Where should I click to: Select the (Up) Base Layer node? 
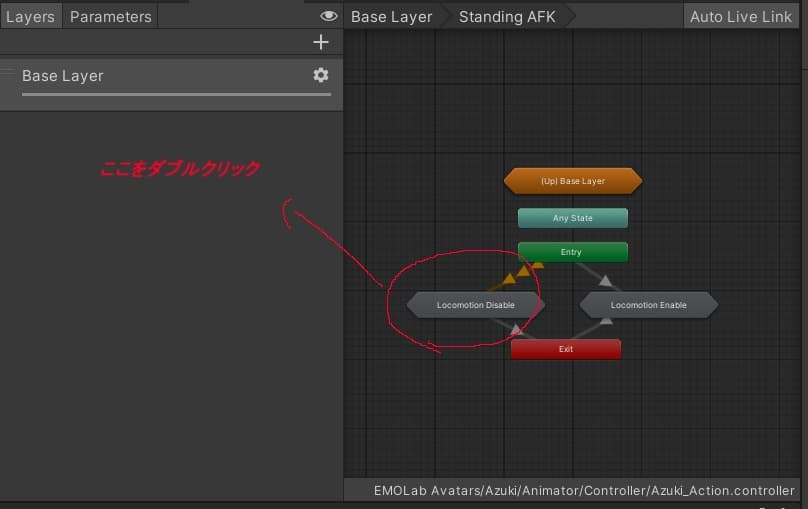(572, 181)
